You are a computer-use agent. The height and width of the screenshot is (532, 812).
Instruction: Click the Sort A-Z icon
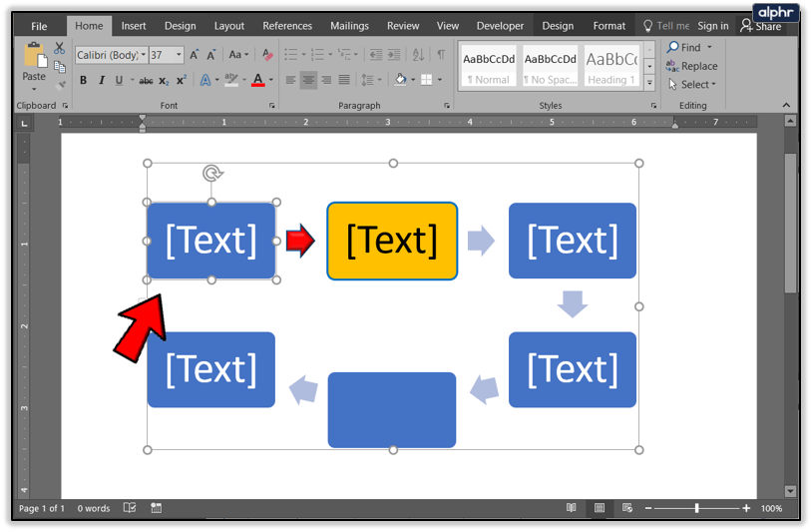click(418, 55)
